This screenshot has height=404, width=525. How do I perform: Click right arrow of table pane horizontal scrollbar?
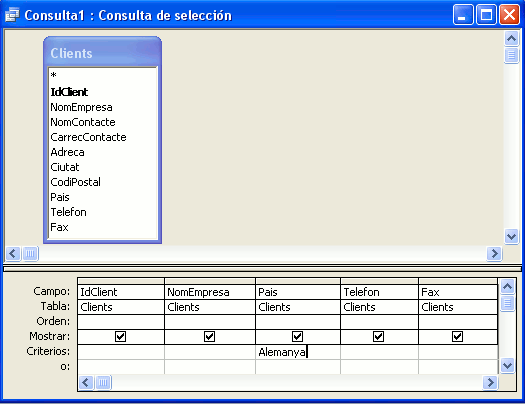tap(494, 253)
